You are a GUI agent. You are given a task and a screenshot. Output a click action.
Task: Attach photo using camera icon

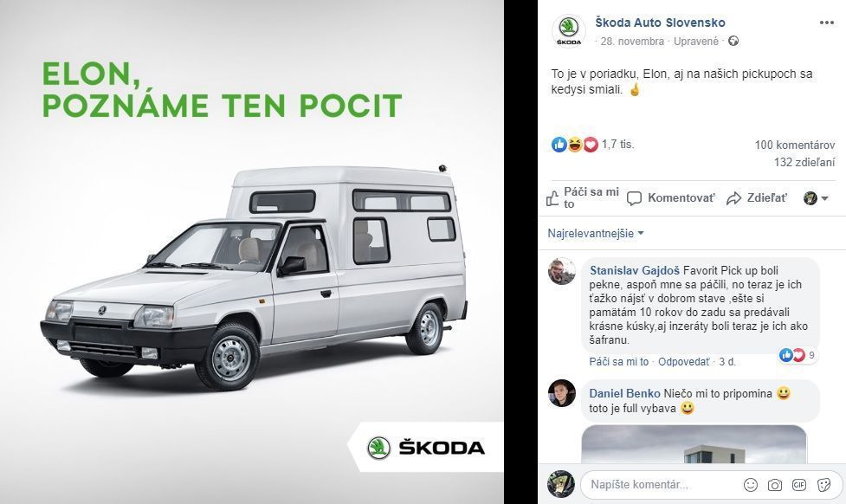click(x=774, y=485)
